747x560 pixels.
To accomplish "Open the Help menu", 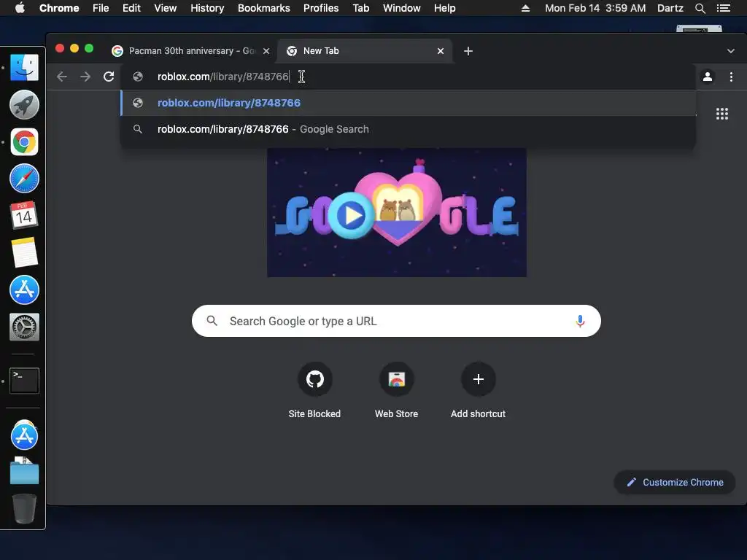I will [x=444, y=8].
